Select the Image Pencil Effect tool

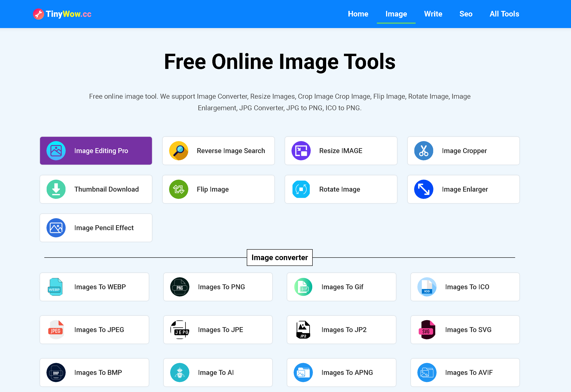pos(96,228)
